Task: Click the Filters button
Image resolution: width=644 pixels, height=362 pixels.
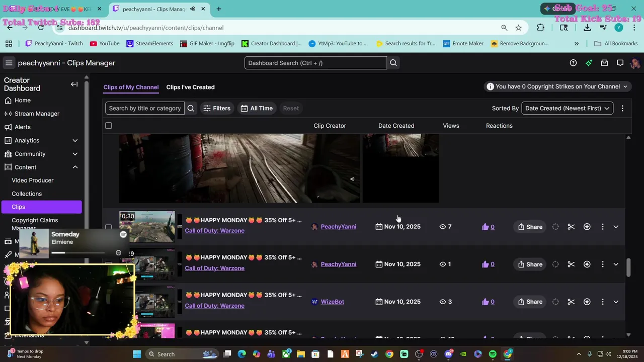Action: pyautogui.click(x=217, y=108)
